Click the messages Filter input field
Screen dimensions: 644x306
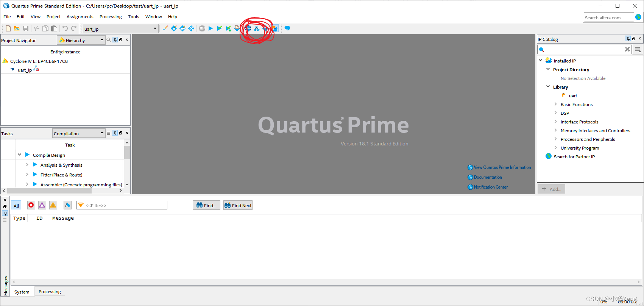(122, 205)
